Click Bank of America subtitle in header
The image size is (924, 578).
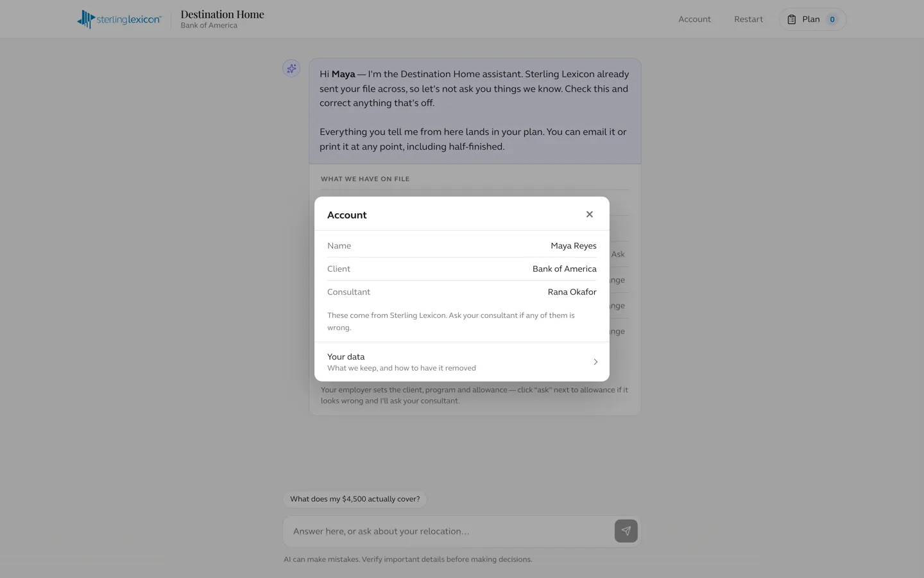click(209, 26)
